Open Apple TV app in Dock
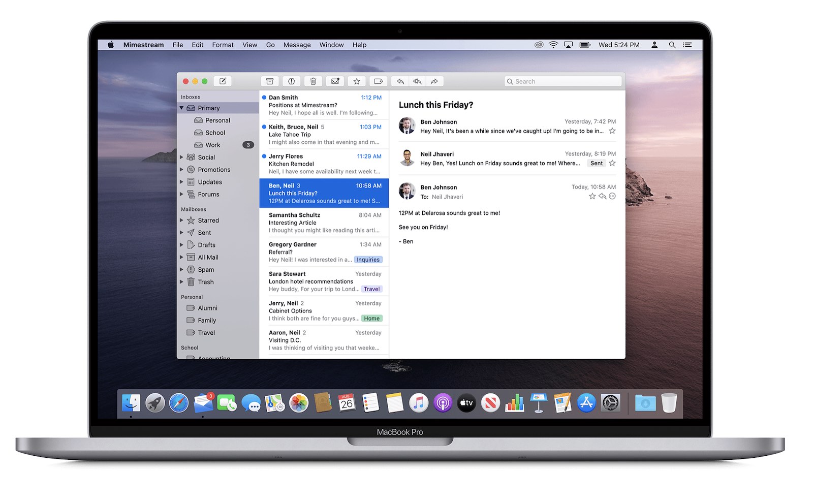Screen dimensions: 813x504 [466, 403]
